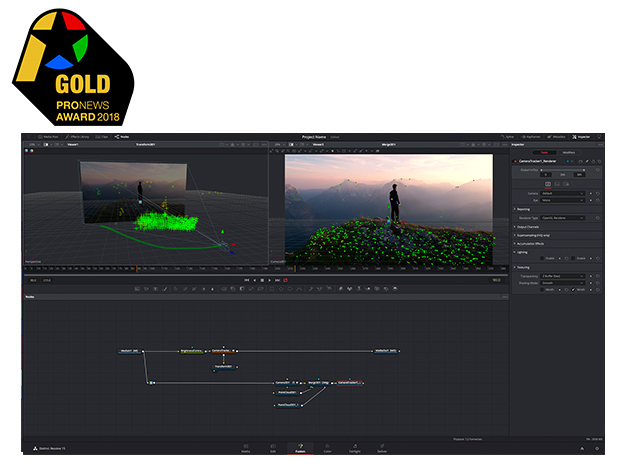Switch to the Modifiers tab in Inspector

point(568,152)
